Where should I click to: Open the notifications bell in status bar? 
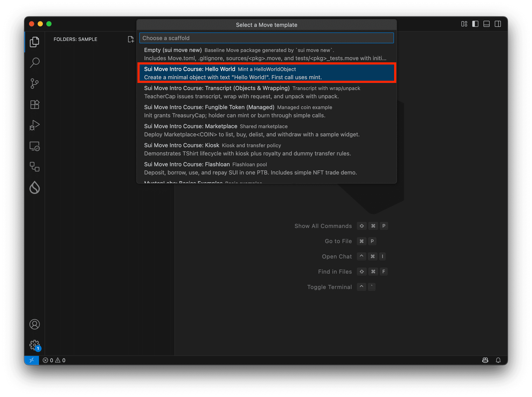pos(498,360)
